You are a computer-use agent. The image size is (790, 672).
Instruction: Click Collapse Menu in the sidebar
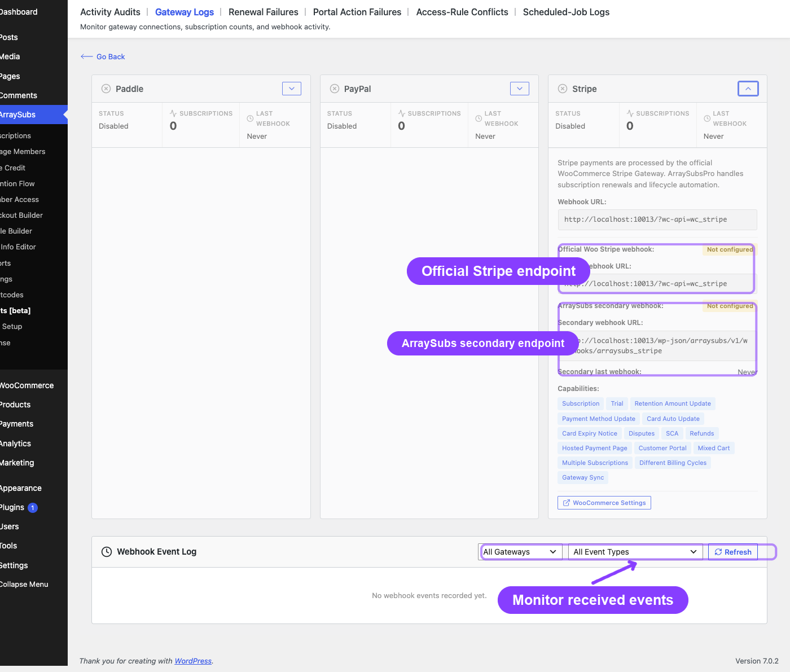(34, 584)
